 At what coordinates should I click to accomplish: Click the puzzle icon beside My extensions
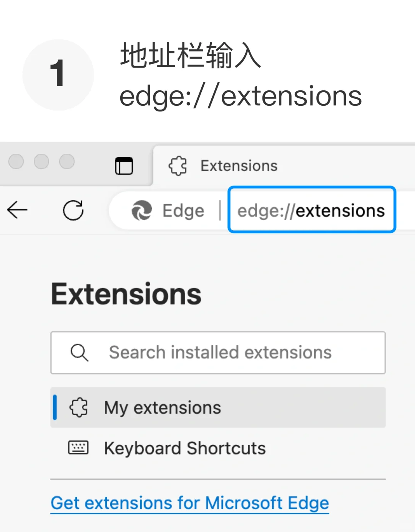79,407
